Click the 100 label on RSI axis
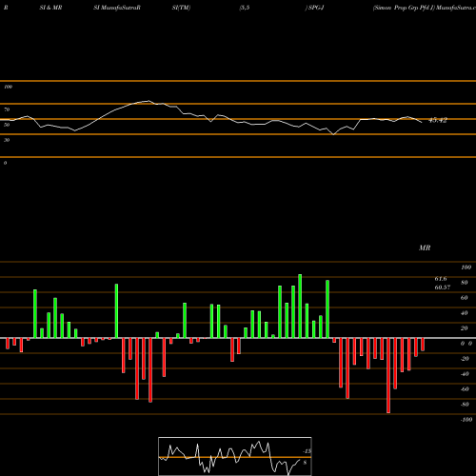Viewport: 476px width, 476px height. click(8, 87)
